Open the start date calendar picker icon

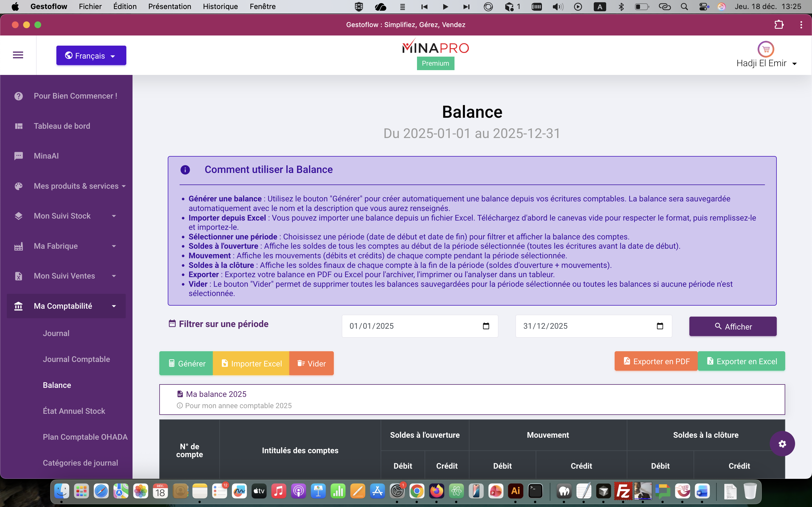click(486, 326)
